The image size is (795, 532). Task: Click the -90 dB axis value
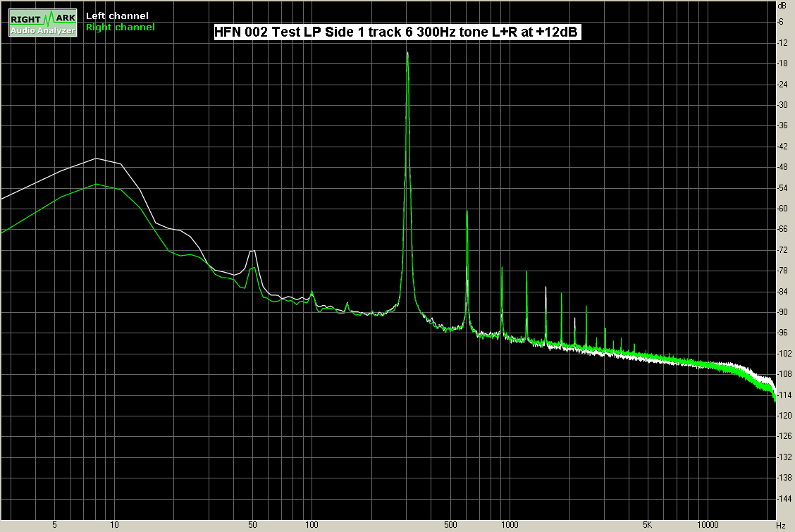[x=782, y=312]
